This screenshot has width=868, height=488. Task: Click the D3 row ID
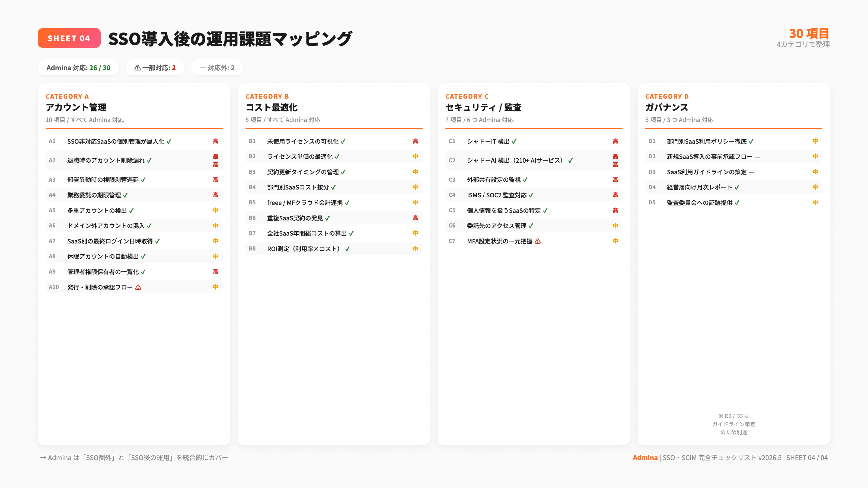(x=652, y=172)
